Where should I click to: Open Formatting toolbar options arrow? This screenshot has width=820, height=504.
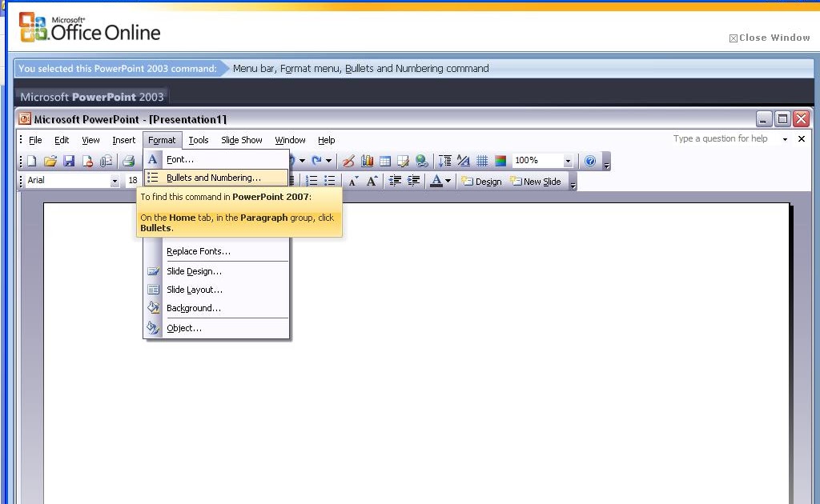click(x=573, y=182)
